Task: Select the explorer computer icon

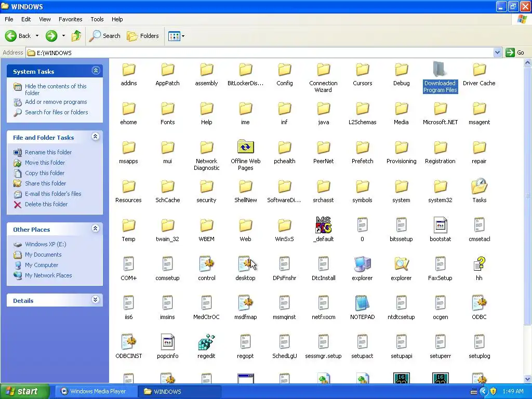Action: click(362, 264)
